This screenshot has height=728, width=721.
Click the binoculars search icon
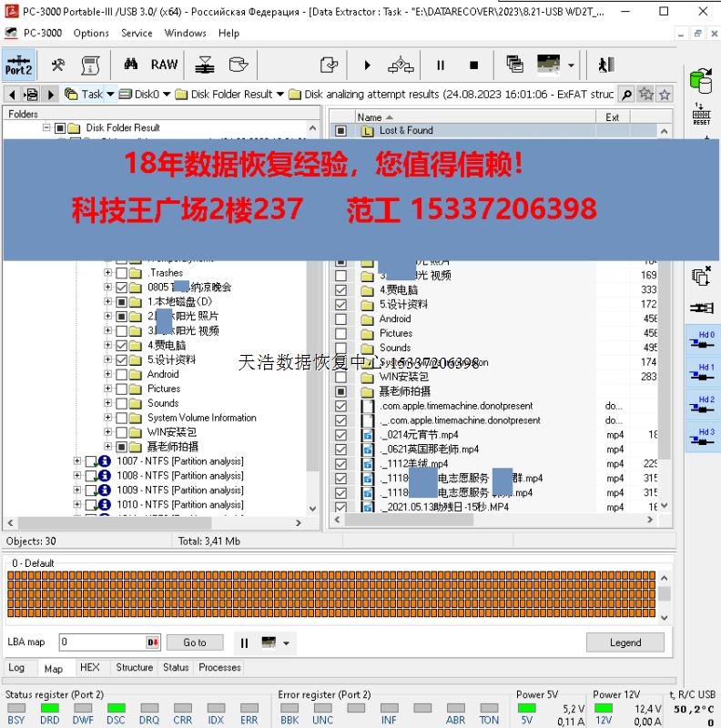pyautogui.click(x=131, y=65)
